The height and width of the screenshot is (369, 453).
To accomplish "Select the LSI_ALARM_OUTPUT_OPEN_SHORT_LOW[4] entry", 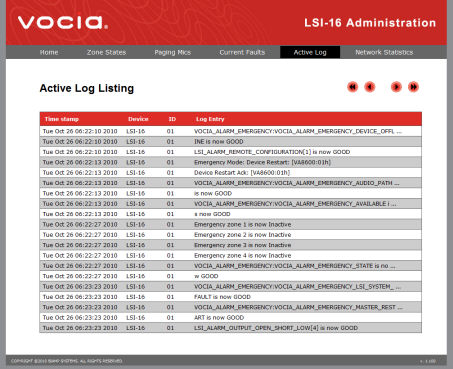I will 230,328.
